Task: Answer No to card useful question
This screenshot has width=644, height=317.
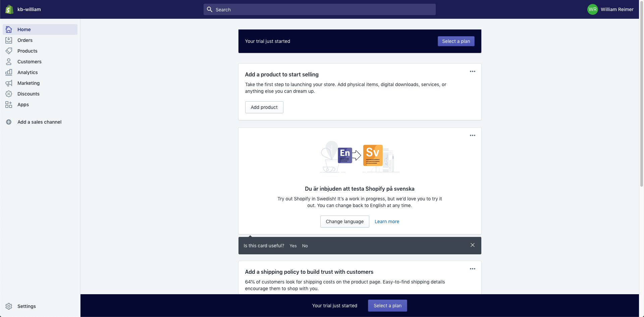Action: pyautogui.click(x=305, y=246)
